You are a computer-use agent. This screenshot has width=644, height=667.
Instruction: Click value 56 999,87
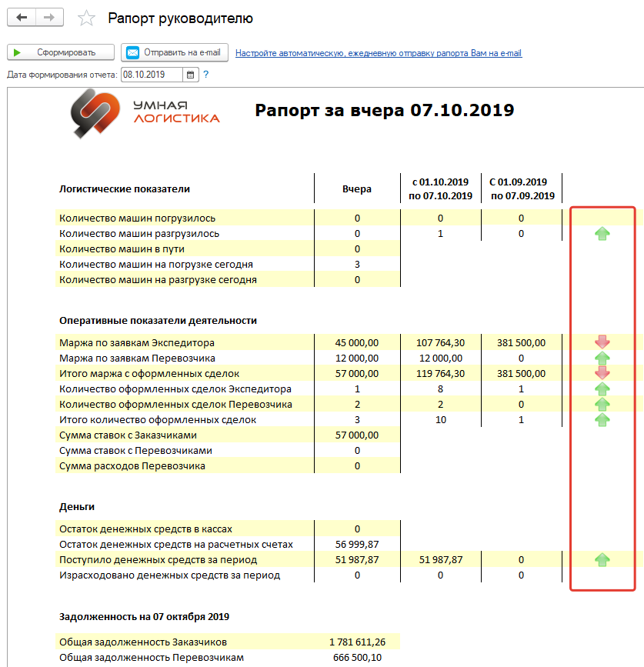(357, 545)
